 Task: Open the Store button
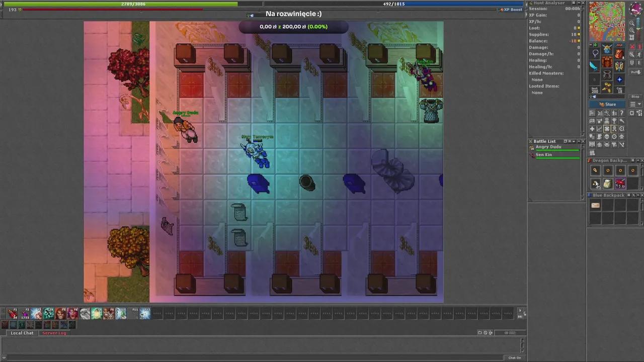click(607, 104)
